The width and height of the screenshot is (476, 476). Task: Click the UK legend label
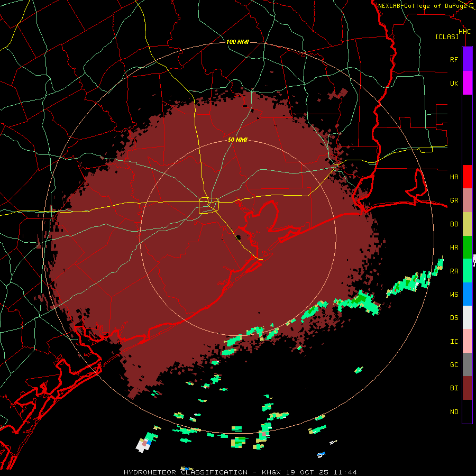coord(454,83)
